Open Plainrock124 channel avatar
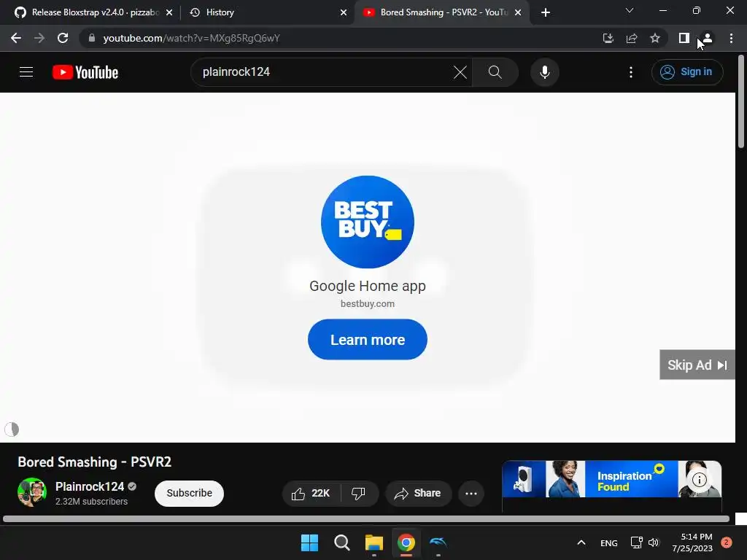 32,492
